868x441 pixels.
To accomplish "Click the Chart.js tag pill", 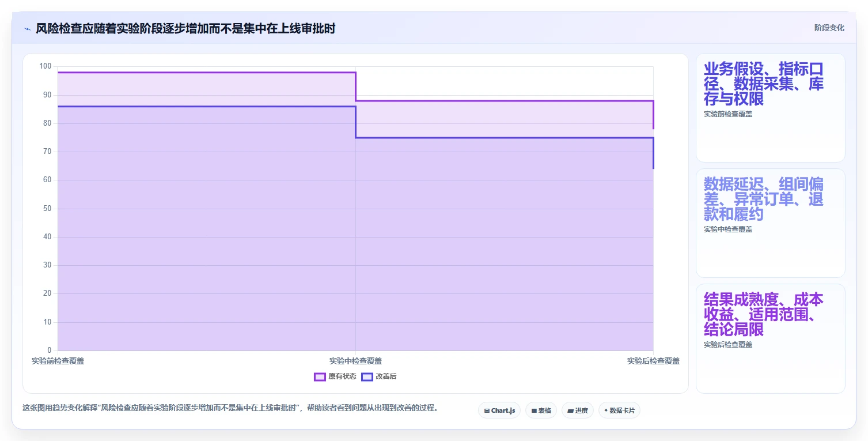I will (499, 410).
